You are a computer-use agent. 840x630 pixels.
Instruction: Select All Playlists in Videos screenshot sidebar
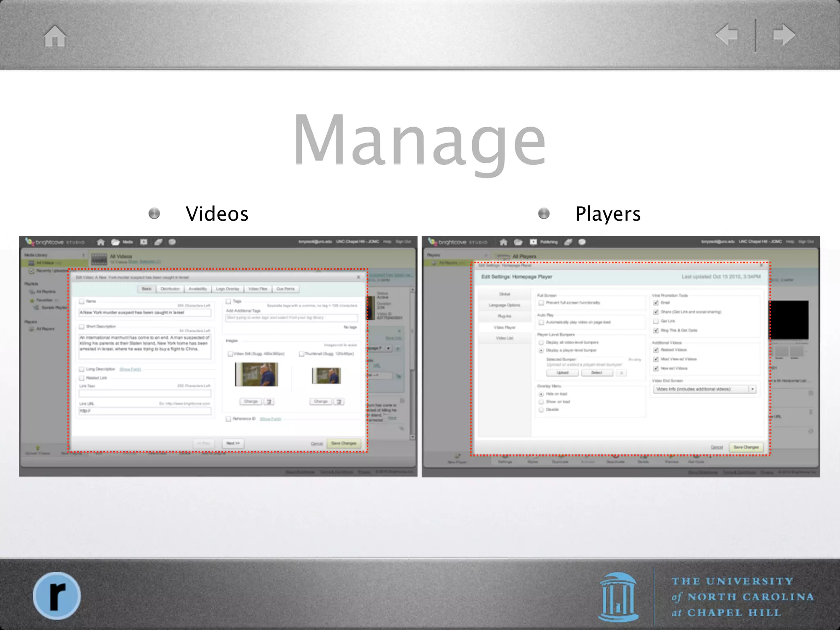click(45, 292)
